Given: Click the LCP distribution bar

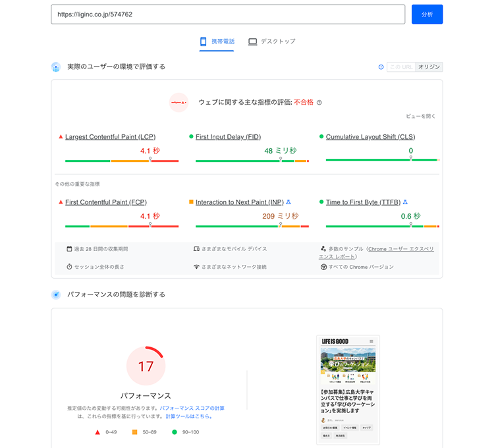Looking at the screenshot, I should tap(122, 161).
